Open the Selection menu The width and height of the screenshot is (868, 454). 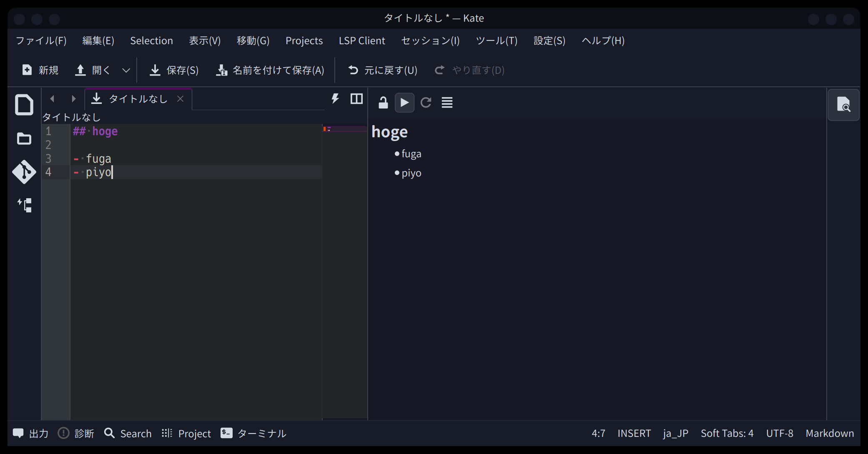click(151, 41)
